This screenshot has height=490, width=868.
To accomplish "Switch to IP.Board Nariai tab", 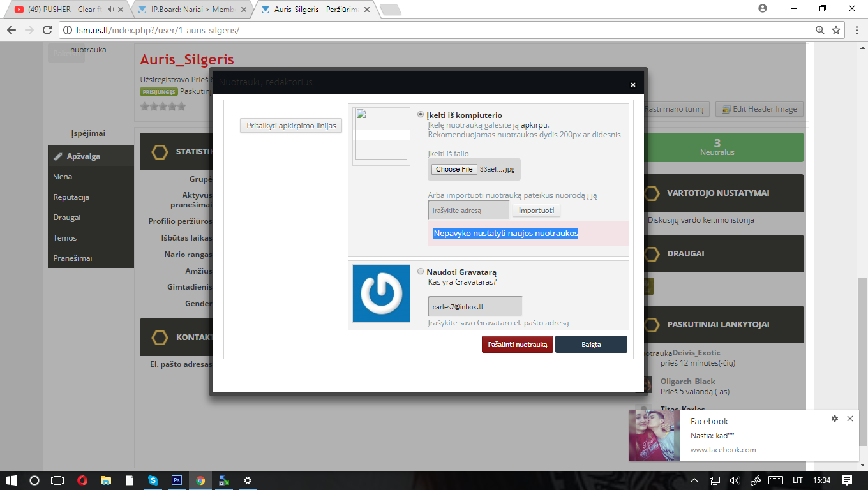I will coord(192,10).
